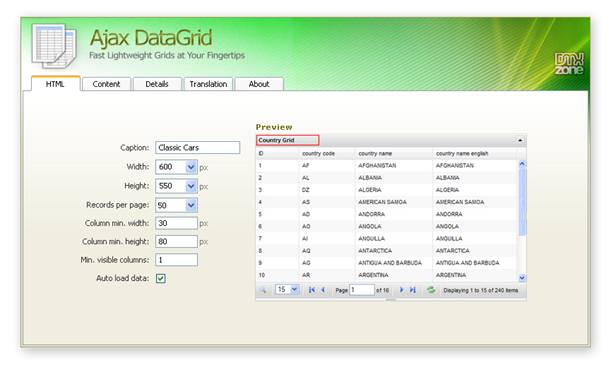Click the grid vertical scrollbar thumb
Image resolution: width=611 pixels, height=365 pixels.
pos(522,201)
